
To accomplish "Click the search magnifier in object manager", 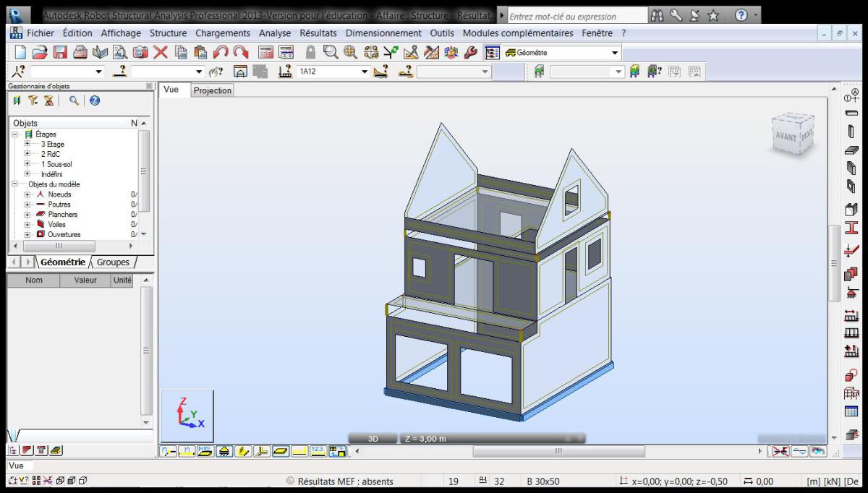I will click(74, 100).
